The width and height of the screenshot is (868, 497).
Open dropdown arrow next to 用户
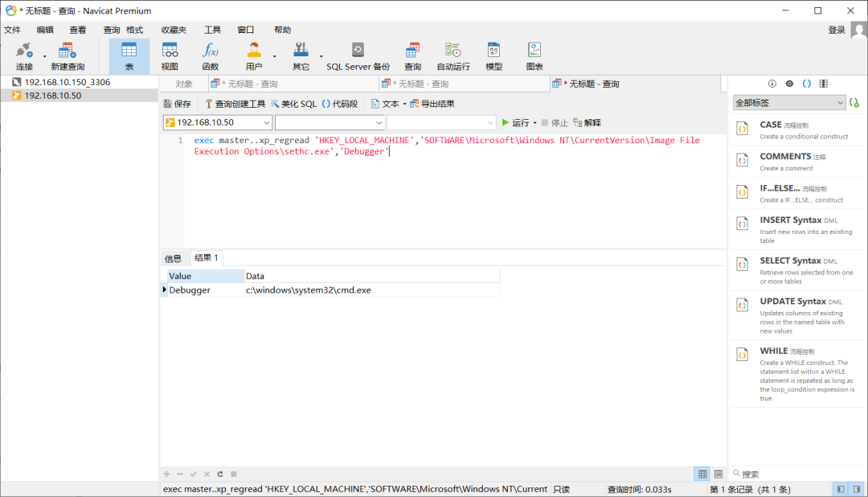pyautogui.click(x=274, y=56)
